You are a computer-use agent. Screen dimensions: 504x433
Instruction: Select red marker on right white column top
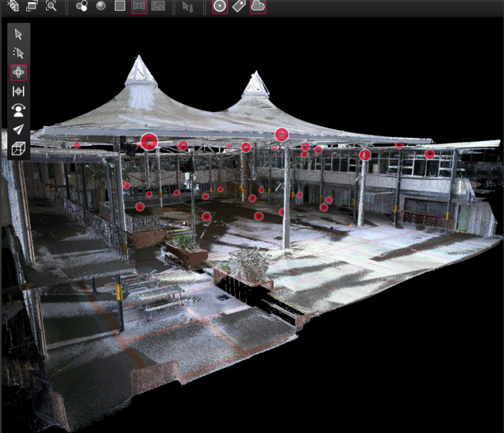click(x=365, y=155)
